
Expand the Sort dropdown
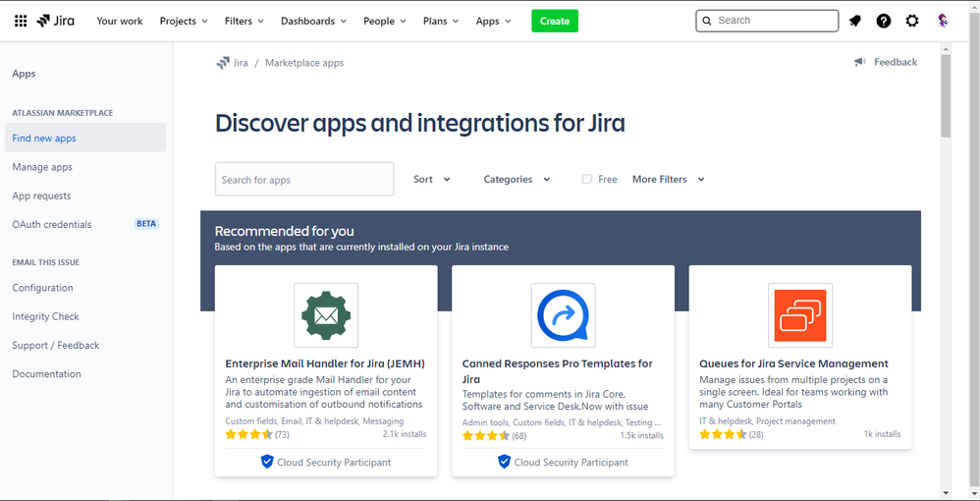tap(432, 180)
